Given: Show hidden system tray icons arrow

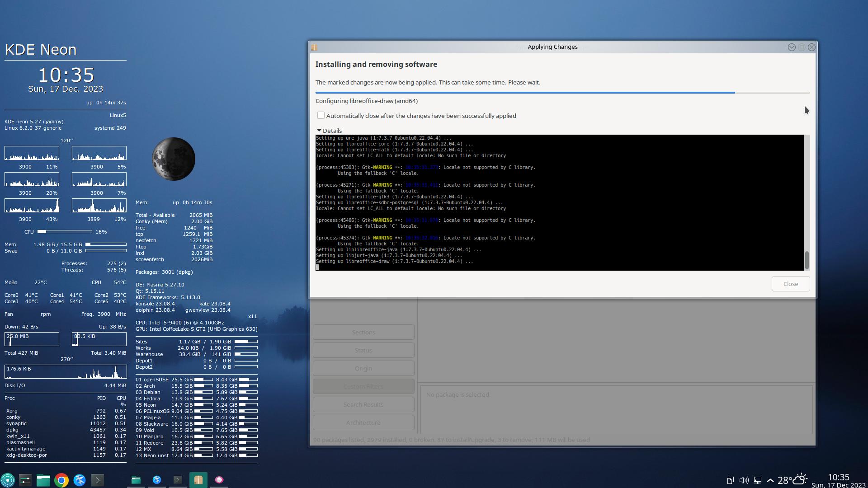Looking at the screenshot, I should pyautogui.click(x=770, y=480).
